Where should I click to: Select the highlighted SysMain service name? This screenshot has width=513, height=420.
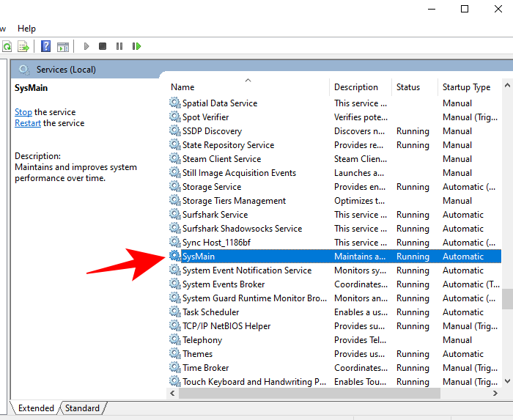199,256
